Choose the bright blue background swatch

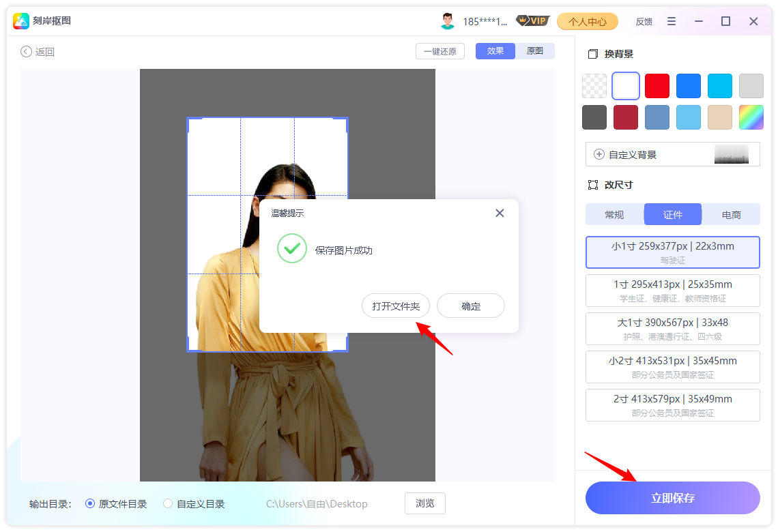[x=689, y=86]
